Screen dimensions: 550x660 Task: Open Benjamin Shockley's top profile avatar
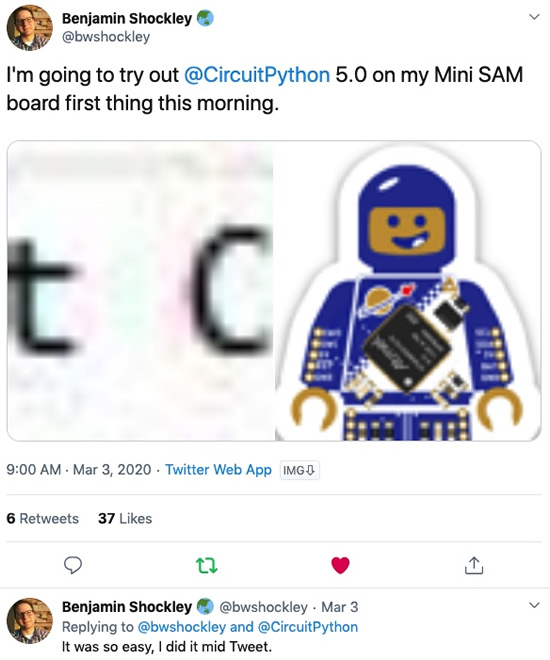point(29,27)
